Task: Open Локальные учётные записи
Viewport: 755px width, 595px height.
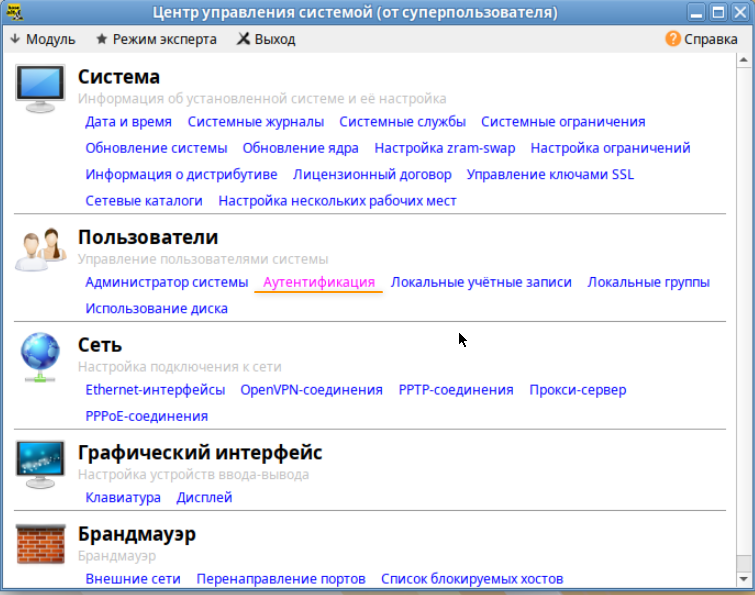Action: pos(482,282)
